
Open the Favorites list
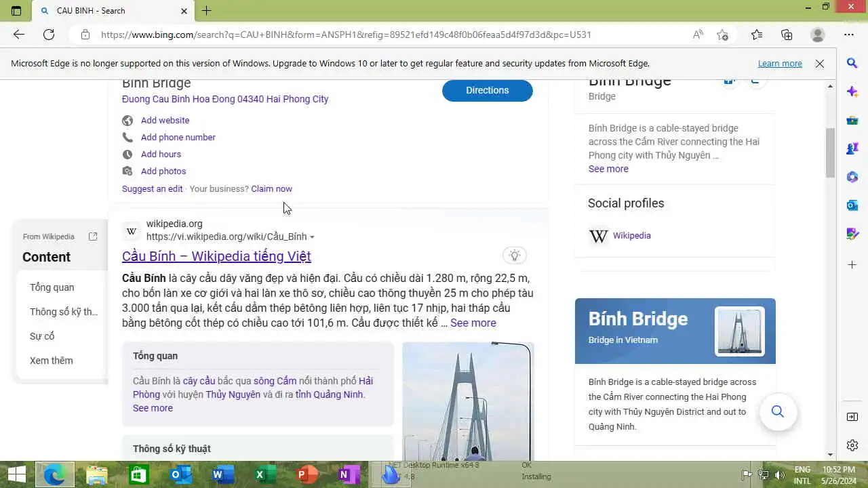tap(757, 35)
